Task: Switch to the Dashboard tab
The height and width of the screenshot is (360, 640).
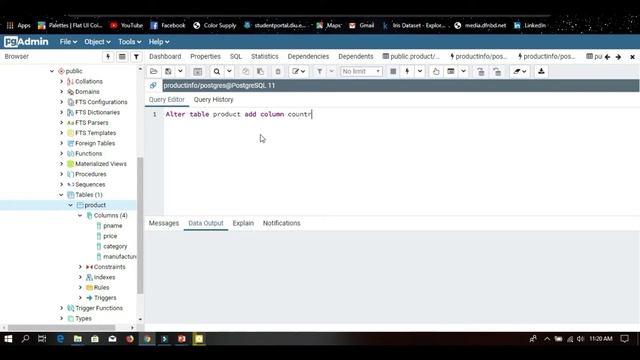Action: pos(165,56)
